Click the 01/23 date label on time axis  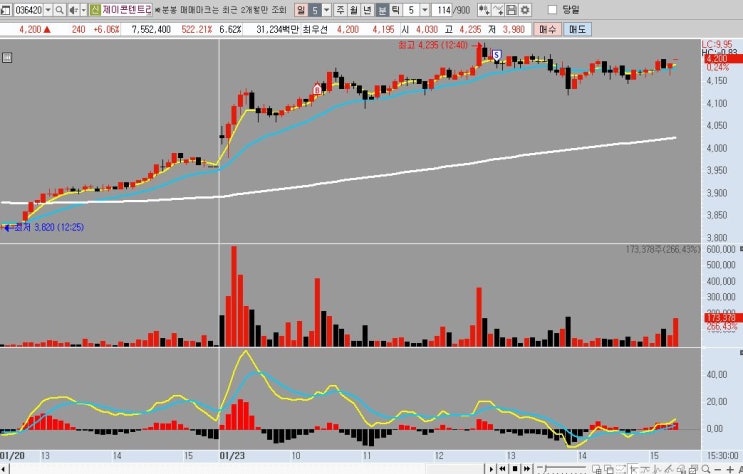232,456
